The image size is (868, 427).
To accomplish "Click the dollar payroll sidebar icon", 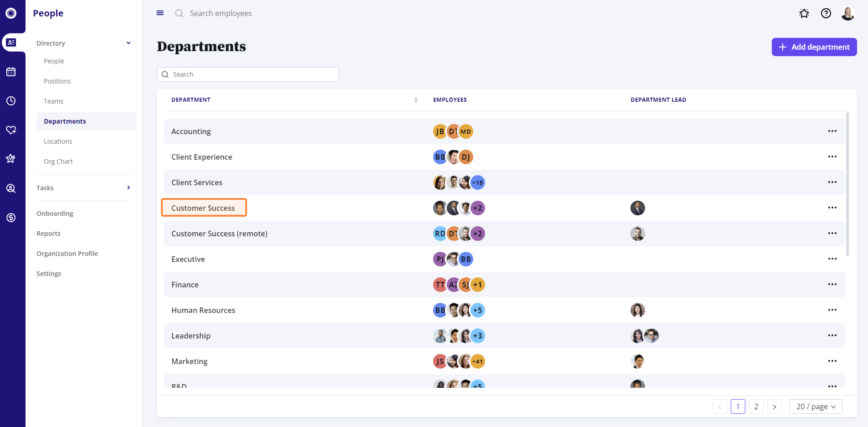I will pyautogui.click(x=11, y=217).
